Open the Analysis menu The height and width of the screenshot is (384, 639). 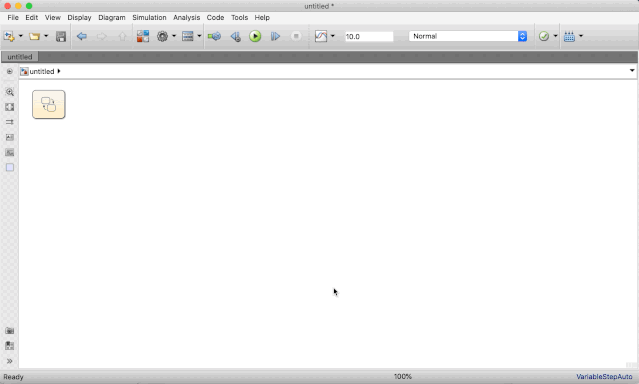pos(186,18)
